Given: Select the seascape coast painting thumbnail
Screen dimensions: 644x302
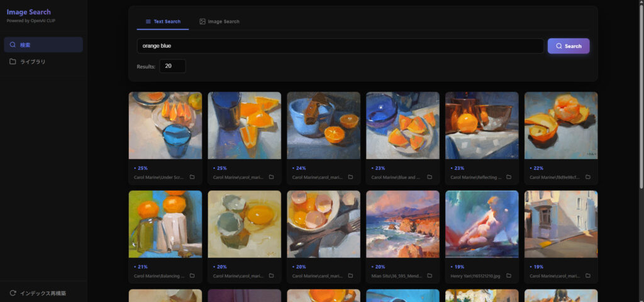Looking at the screenshot, I should tap(402, 224).
